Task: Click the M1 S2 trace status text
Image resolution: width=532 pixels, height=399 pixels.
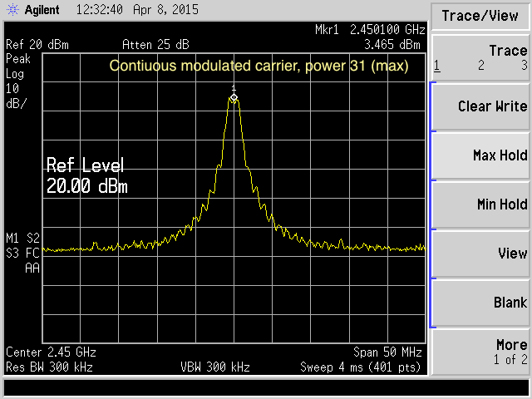Action: tap(22, 239)
